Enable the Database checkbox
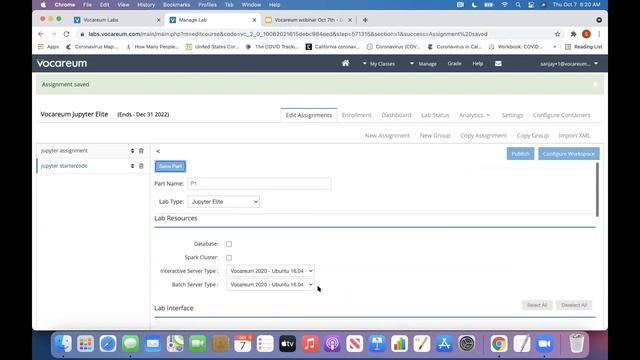Viewport: 640px width, 360px height. [229, 244]
